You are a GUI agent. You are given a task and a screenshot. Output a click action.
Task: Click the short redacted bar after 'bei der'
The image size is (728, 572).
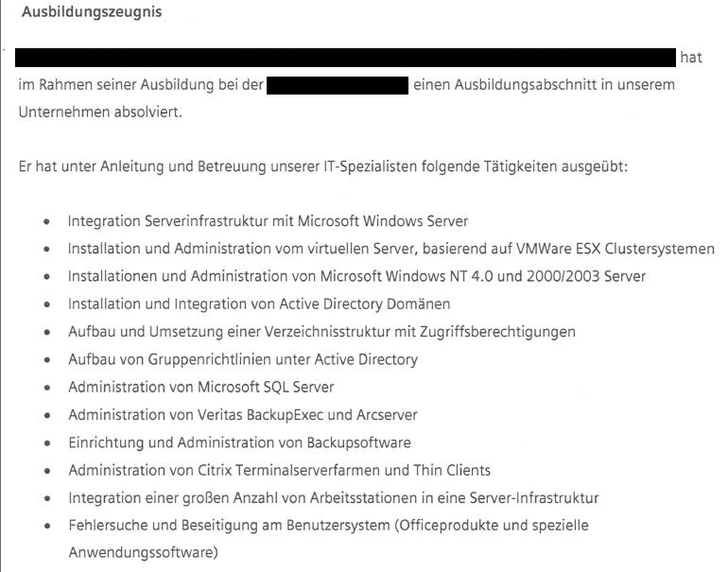(338, 86)
